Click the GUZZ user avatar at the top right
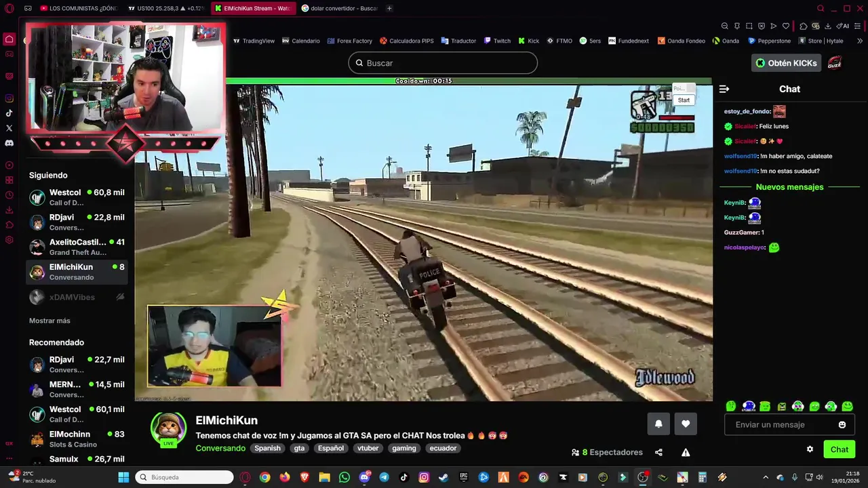Viewport: 868px width, 488px height. pyautogui.click(x=835, y=63)
